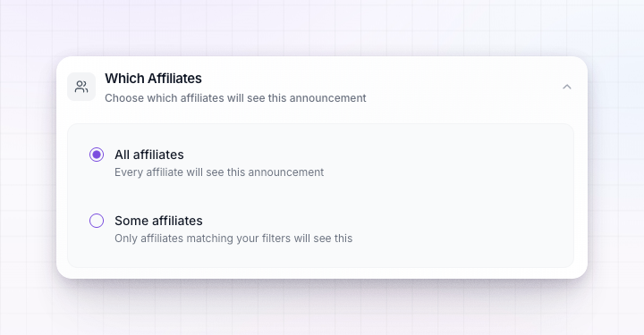This screenshot has width=644, height=335.
Task: Click the "All affiliates" option label
Action: [149, 155]
